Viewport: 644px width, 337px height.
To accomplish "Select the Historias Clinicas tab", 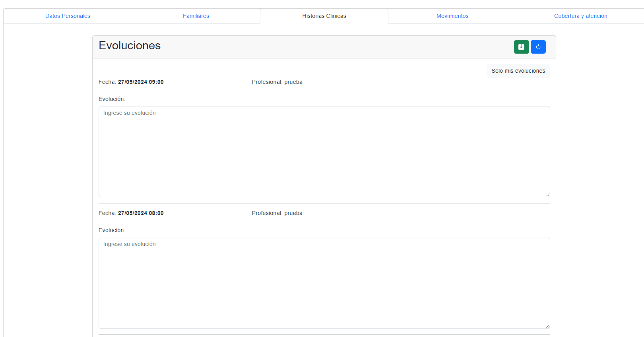I will point(324,16).
